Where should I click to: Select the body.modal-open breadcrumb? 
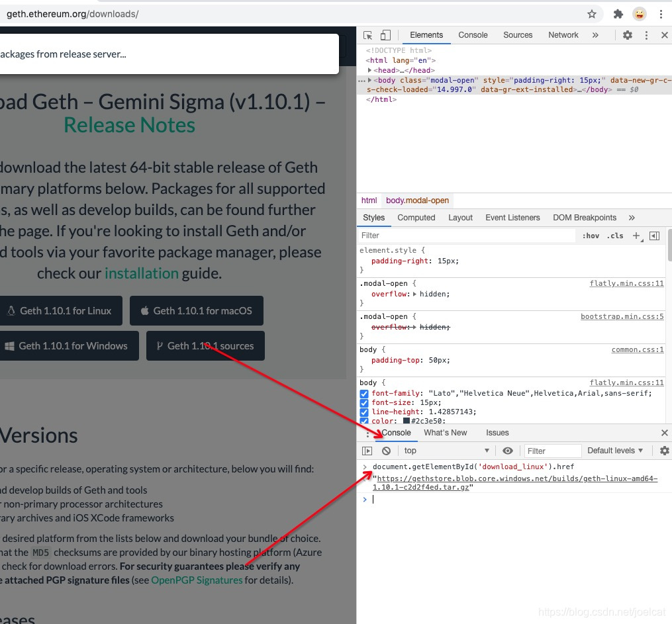(x=417, y=201)
